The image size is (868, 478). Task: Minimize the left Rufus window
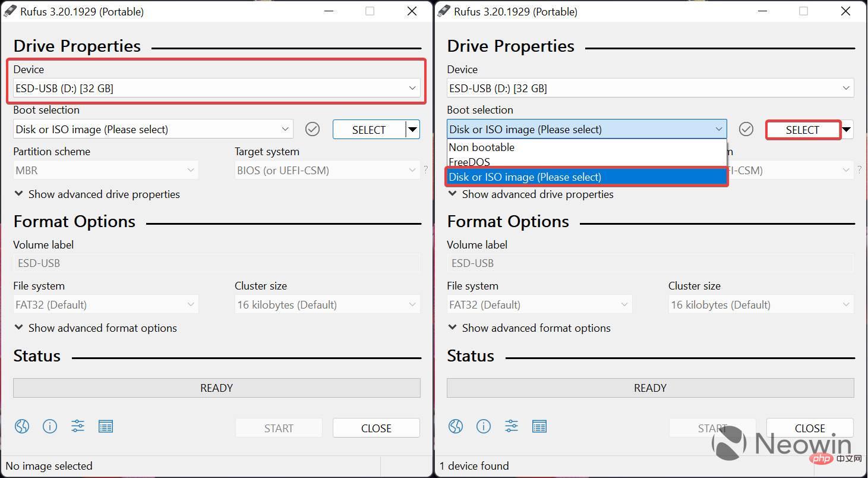tap(329, 11)
